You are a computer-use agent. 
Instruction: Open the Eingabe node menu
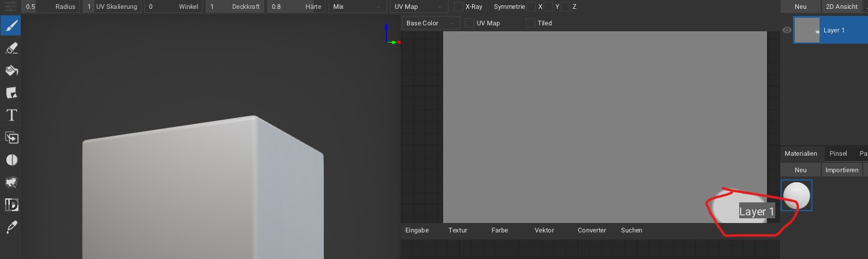coord(417,230)
